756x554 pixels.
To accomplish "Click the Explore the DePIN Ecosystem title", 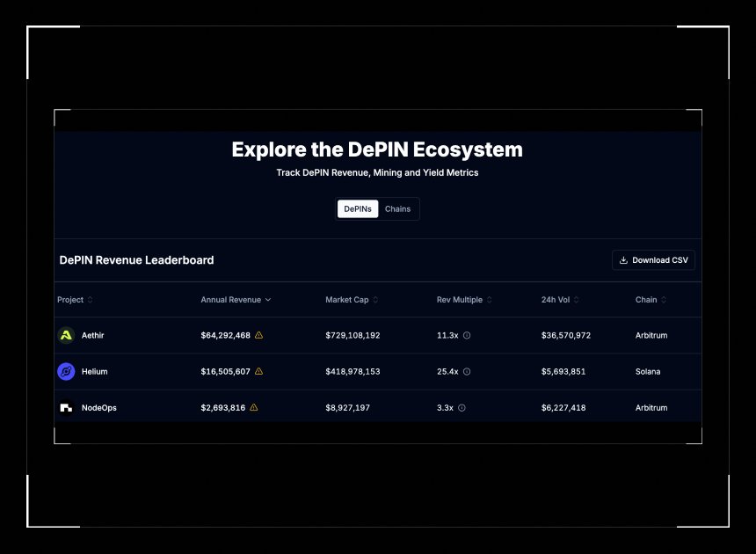I will (x=377, y=149).
